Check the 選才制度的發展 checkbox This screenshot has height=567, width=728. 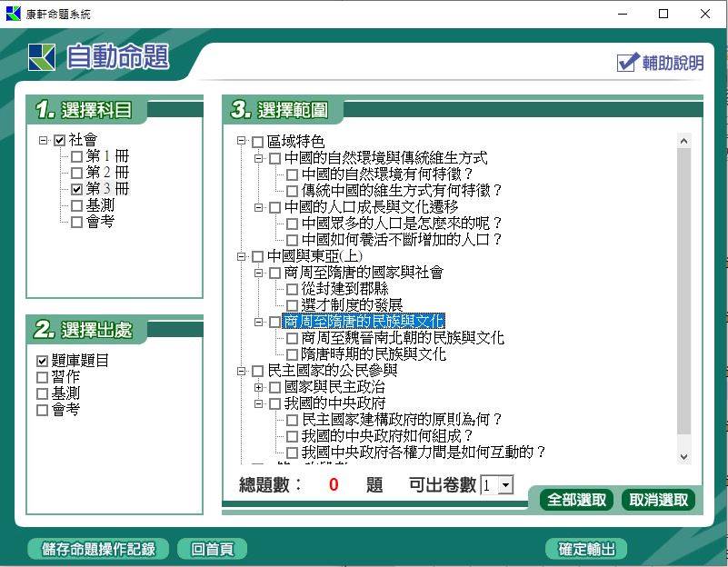292,306
